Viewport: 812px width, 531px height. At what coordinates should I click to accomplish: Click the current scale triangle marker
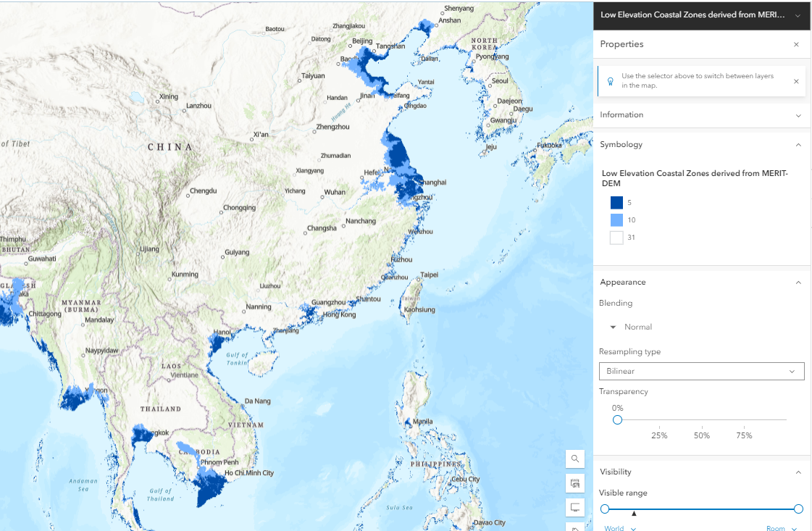click(634, 514)
